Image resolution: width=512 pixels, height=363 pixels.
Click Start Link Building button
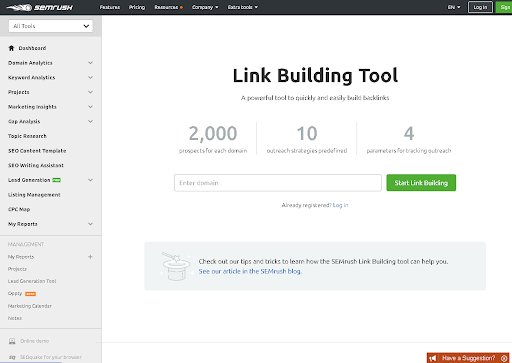421,183
